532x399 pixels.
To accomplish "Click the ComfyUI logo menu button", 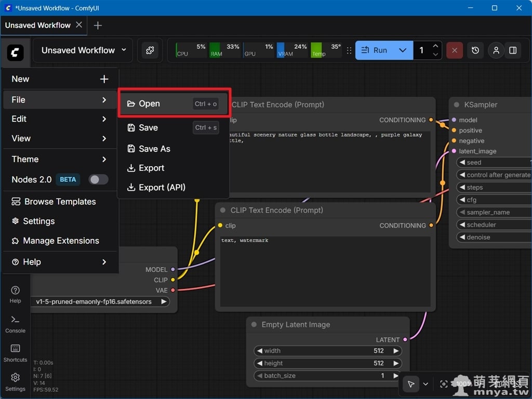I will [x=15, y=51].
